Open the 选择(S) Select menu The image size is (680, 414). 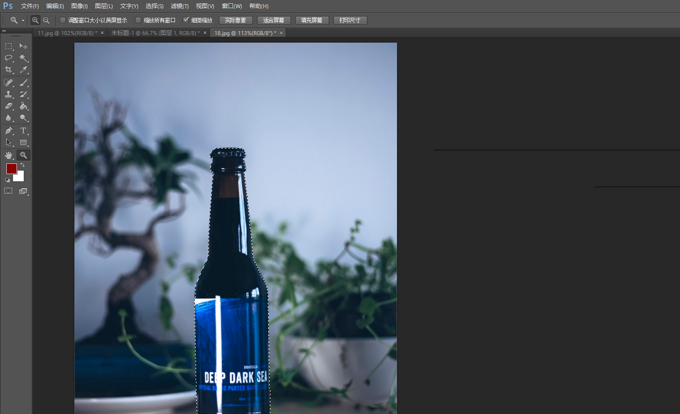[x=154, y=6]
